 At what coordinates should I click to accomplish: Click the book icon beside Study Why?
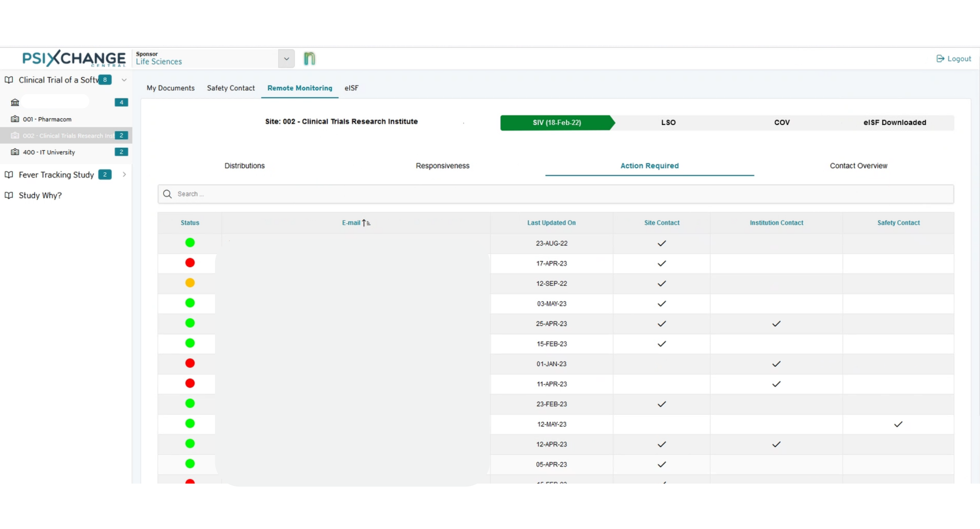click(x=9, y=195)
